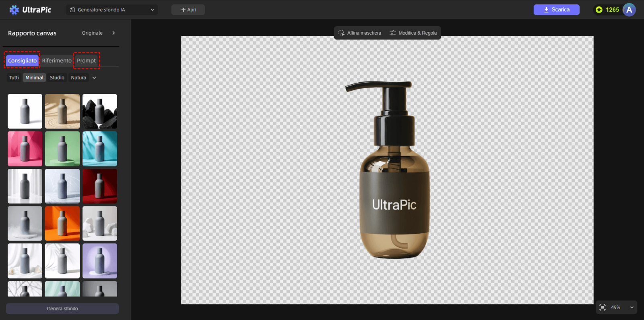Viewport: 644px width, 320px height.
Task: Switch to the Riferimento tab
Action: (57, 60)
